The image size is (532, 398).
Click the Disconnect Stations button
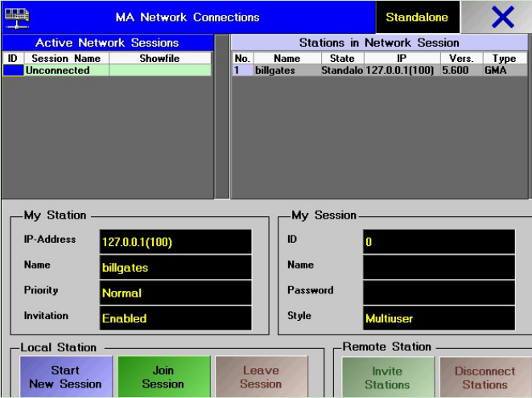(x=485, y=377)
